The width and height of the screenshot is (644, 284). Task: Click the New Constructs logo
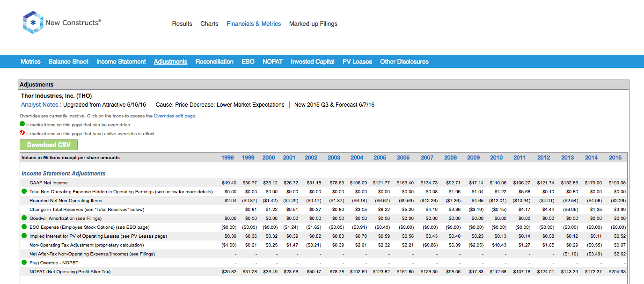pos(62,22)
